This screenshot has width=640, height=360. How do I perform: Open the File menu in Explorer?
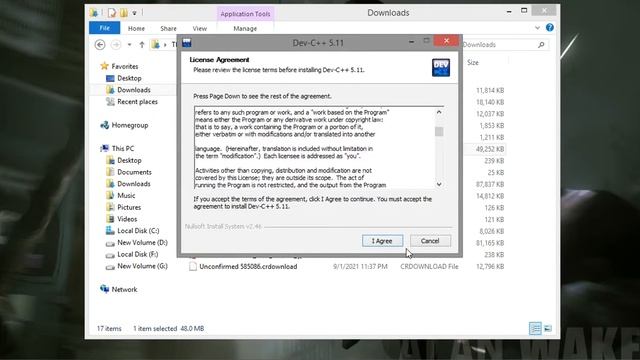(x=104, y=28)
